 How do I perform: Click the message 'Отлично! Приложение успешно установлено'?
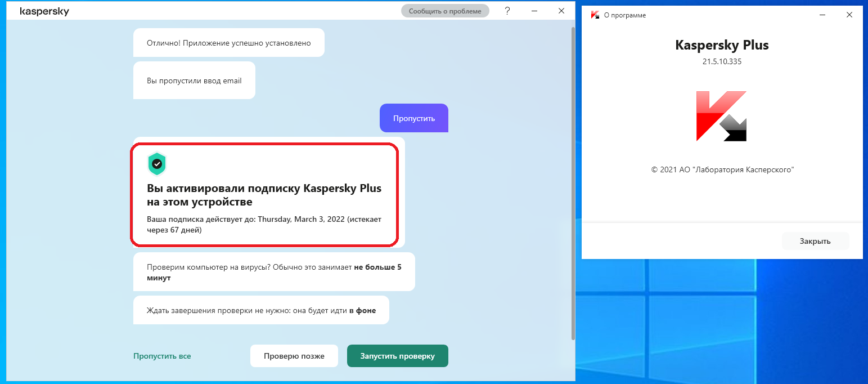click(x=228, y=43)
